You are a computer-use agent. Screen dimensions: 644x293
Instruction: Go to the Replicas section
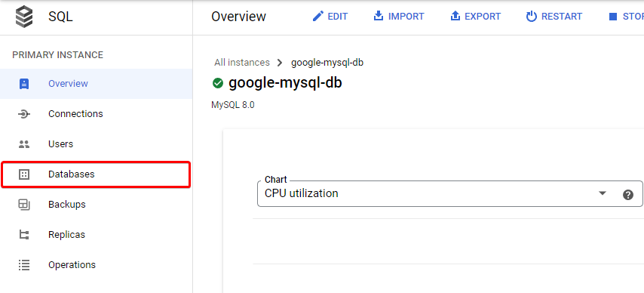click(x=96, y=235)
